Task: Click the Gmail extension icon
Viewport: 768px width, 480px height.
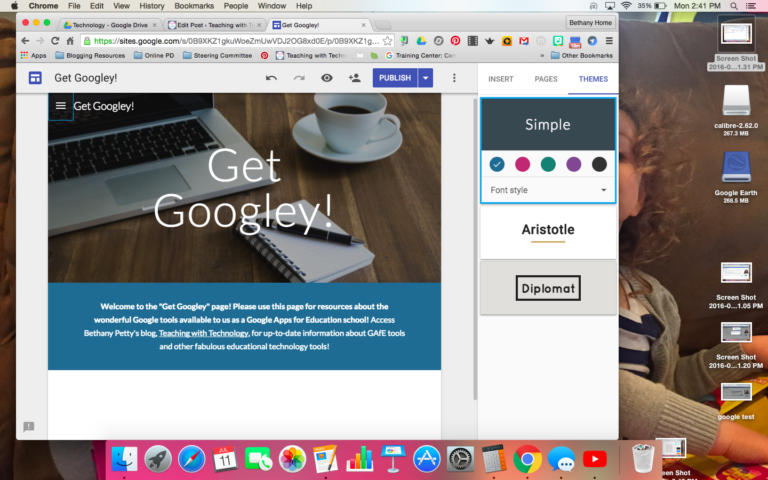Action: [x=524, y=41]
